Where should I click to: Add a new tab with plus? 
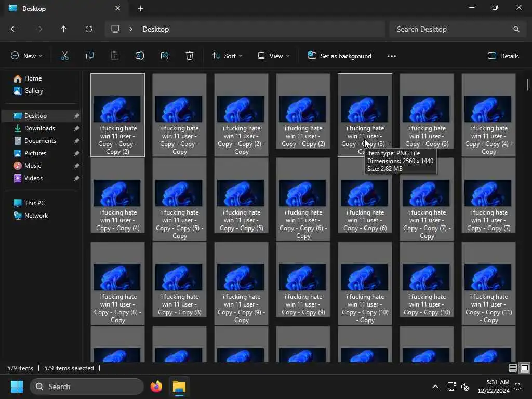tap(140, 8)
